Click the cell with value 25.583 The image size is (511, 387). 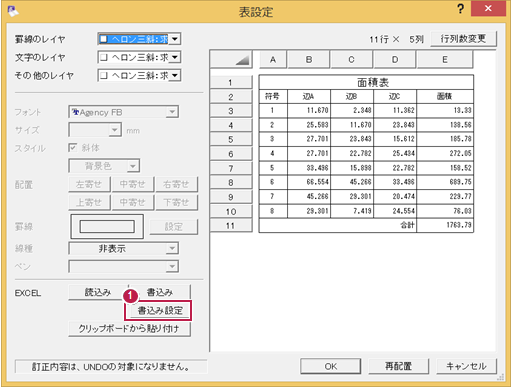point(309,125)
